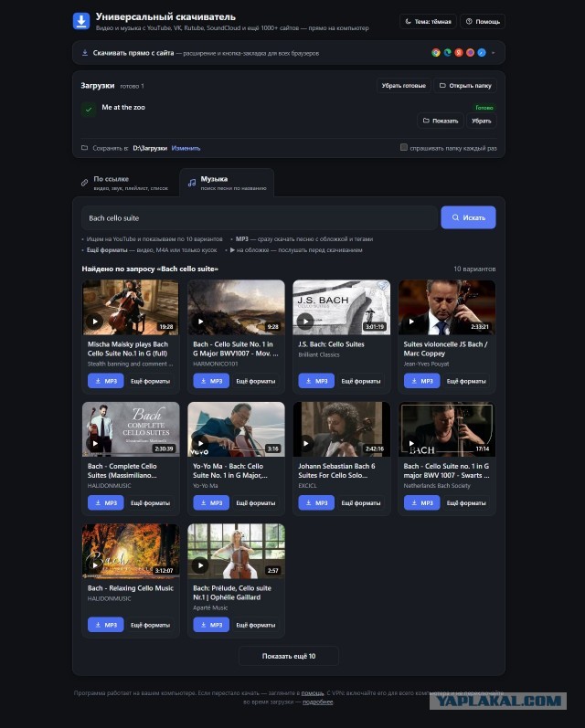Click the Me at the zoo title
This screenshot has width=585, height=728.
coord(123,107)
